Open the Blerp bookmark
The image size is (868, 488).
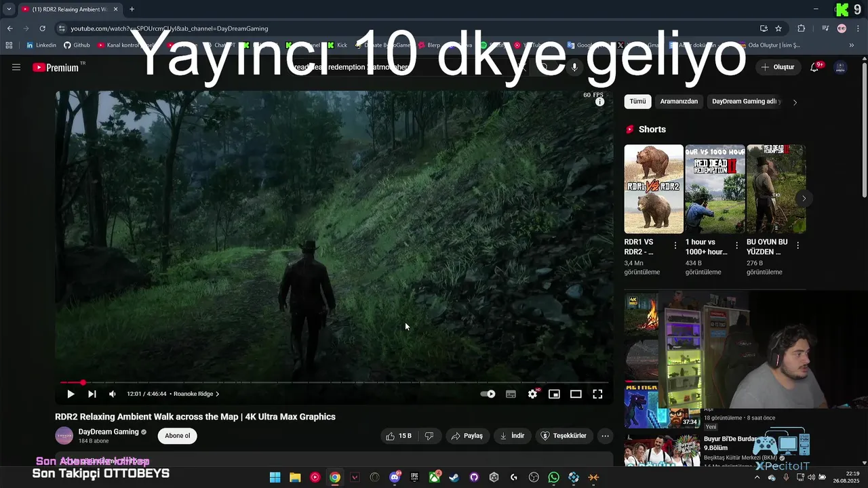(x=429, y=45)
